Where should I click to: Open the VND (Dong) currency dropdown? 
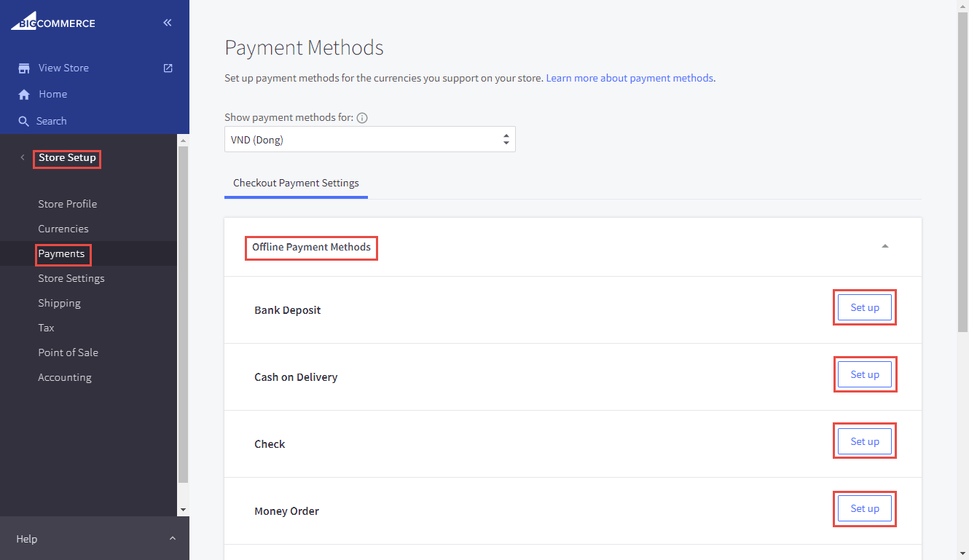click(369, 140)
